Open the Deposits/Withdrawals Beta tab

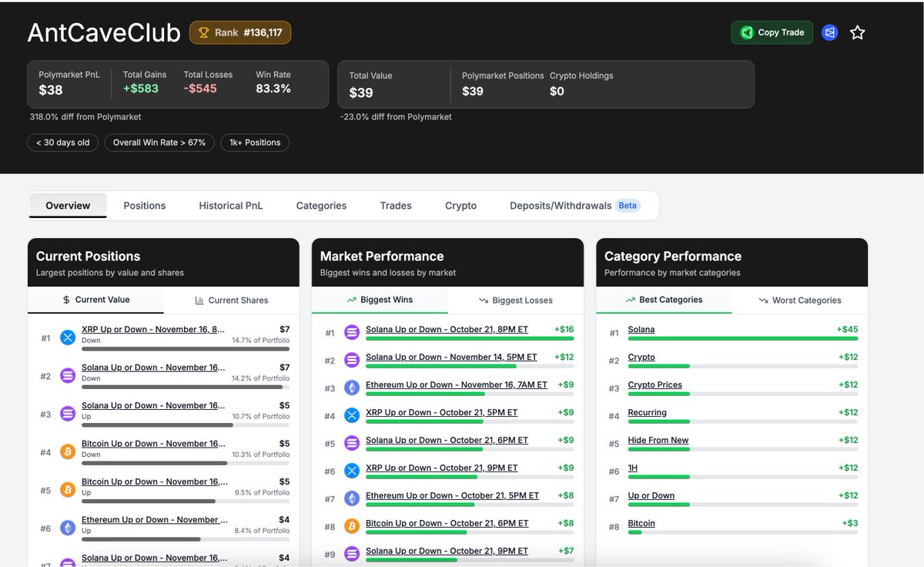tap(574, 206)
